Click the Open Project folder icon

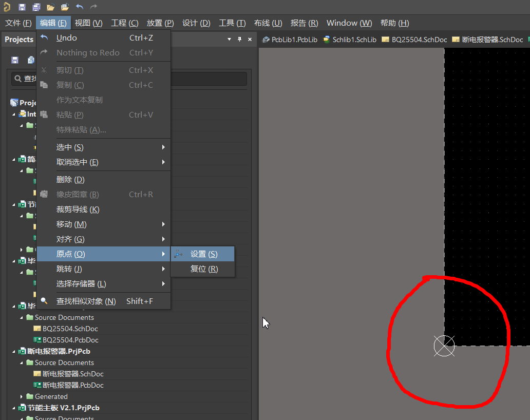coord(65,7)
